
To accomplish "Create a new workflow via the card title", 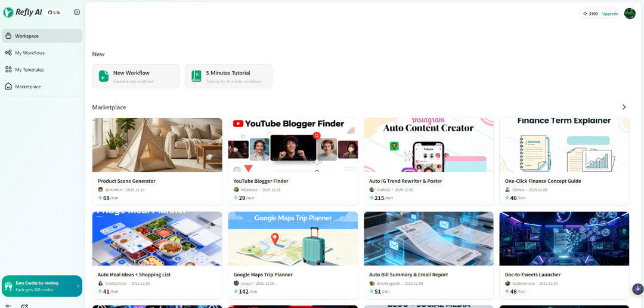I will [x=131, y=73].
